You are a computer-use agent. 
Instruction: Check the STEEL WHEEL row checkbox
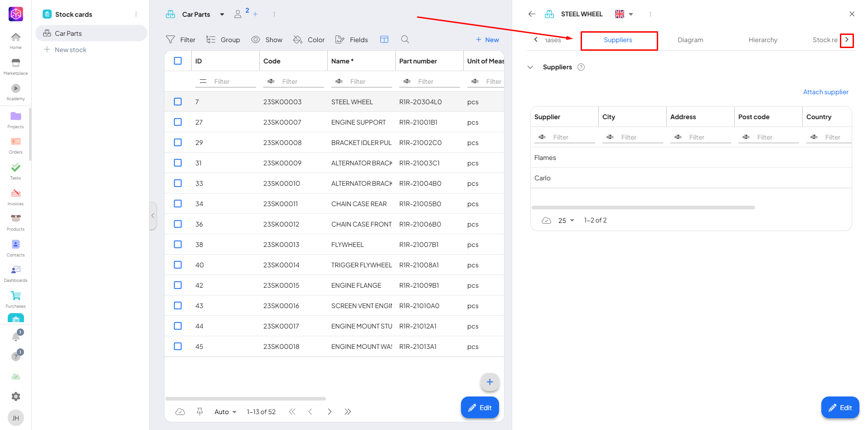[x=178, y=102]
